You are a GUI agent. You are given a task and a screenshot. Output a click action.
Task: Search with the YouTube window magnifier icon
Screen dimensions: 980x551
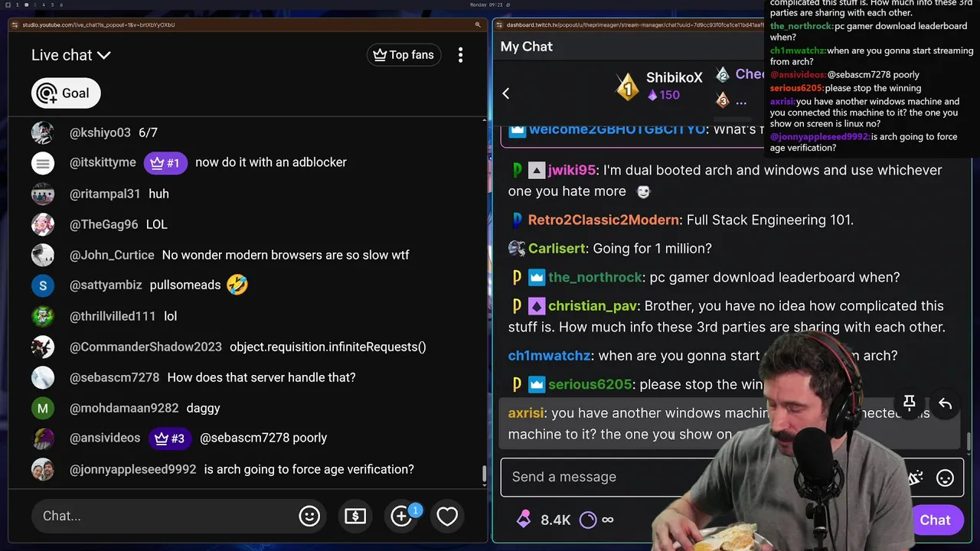(x=478, y=24)
